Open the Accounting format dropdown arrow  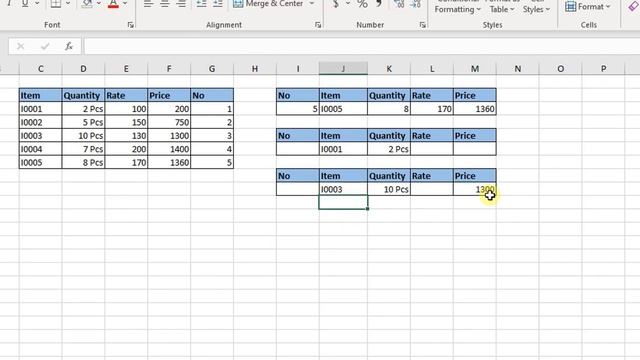tap(348, 4)
